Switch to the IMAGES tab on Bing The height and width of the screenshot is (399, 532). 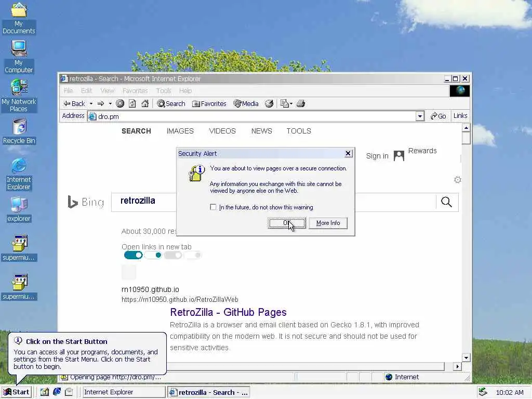[180, 131]
